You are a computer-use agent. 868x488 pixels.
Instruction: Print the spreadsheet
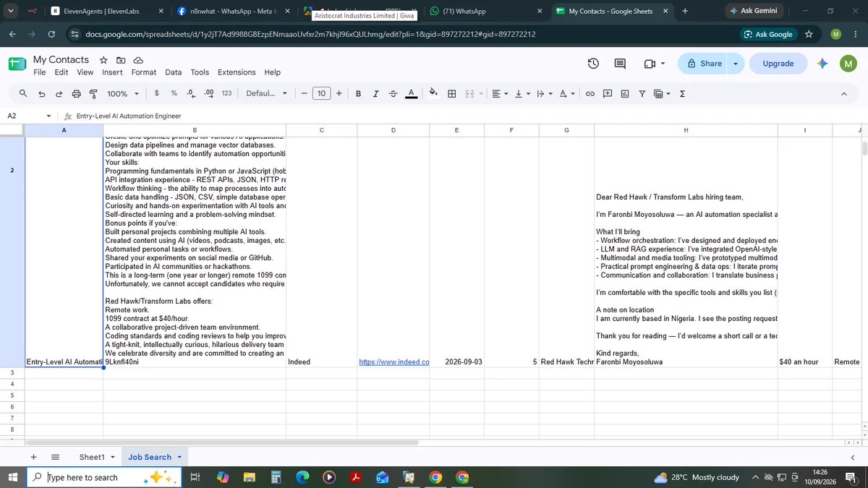point(76,93)
